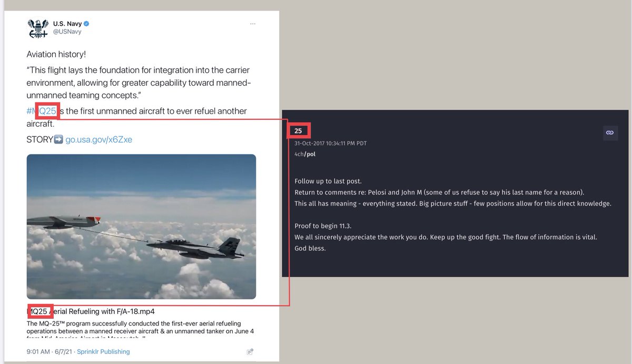Open the Sprinklr Publishing source link
Image resolution: width=632 pixels, height=364 pixels.
(102, 351)
